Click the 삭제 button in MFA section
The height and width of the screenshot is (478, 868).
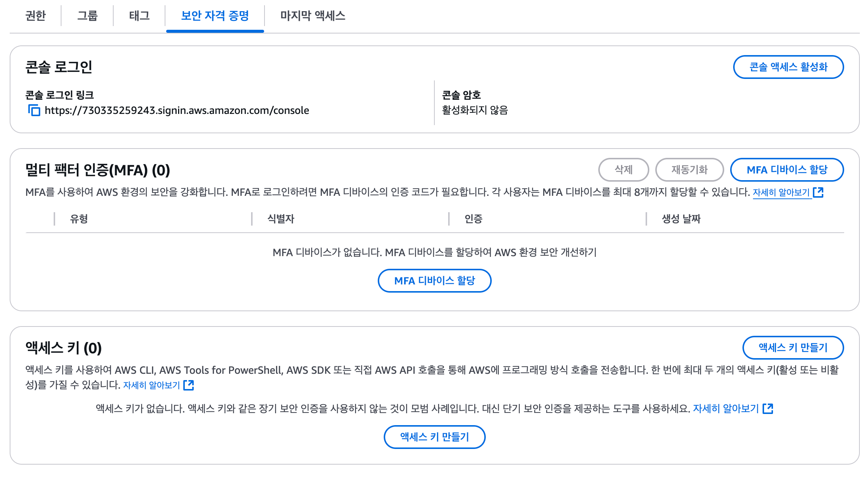pyautogui.click(x=624, y=170)
